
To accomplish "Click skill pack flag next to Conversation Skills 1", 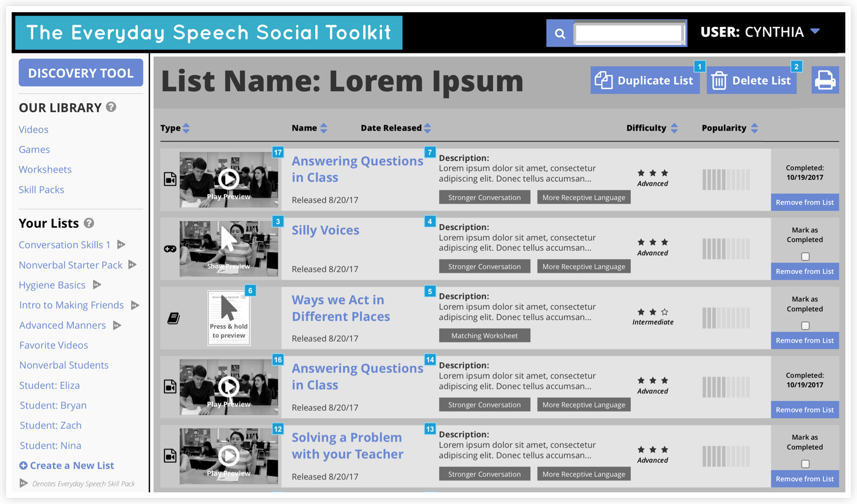I will tap(121, 244).
